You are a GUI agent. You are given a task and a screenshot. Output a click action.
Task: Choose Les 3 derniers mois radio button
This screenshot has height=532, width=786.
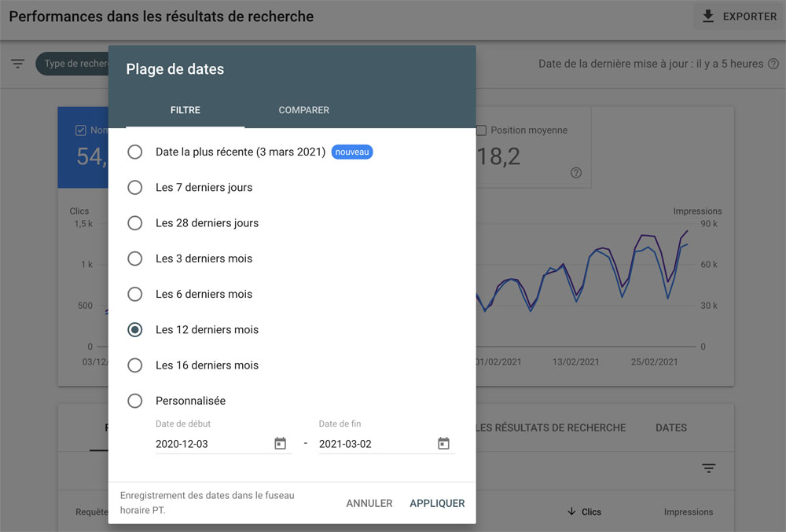tap(135, 259)
